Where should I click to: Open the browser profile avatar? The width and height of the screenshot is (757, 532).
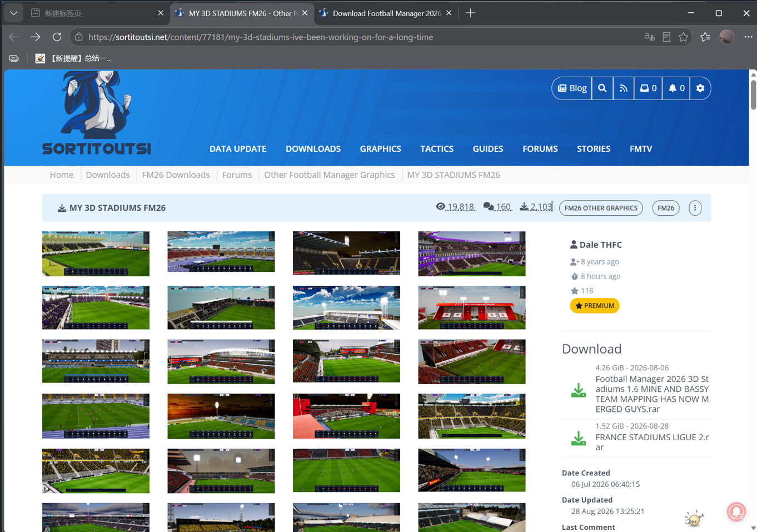(726, 37)
